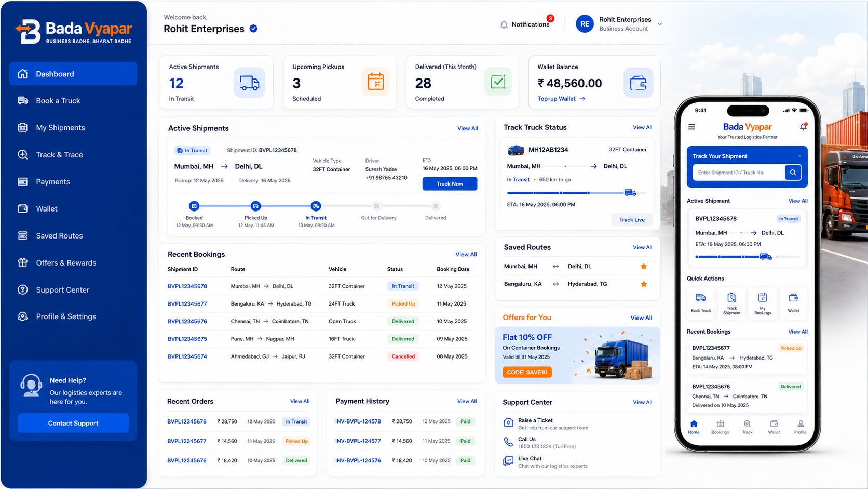
Task: View all Active Shipments
Action: [x=467, y=128]
